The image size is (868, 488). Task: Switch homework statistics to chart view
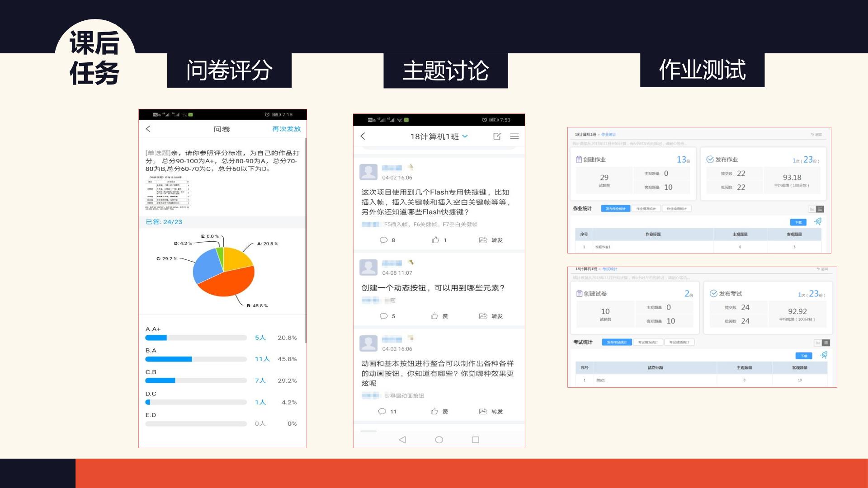point(812,209)
